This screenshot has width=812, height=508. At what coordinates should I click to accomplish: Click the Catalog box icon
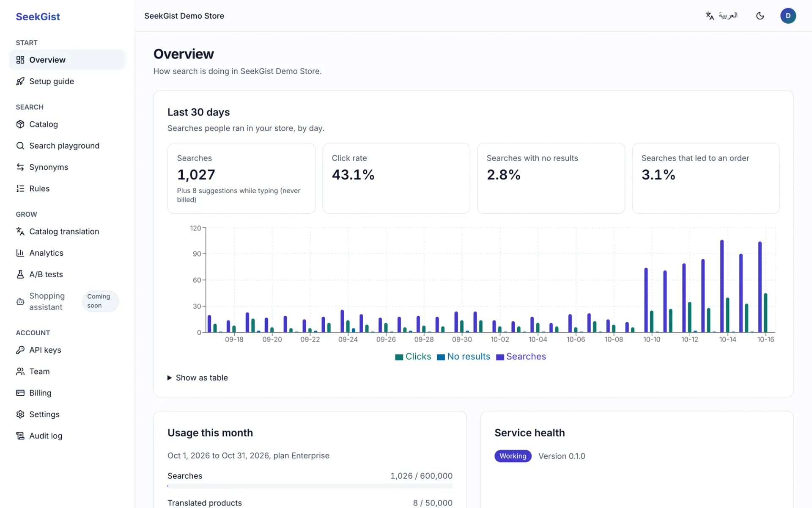(20, 124)
